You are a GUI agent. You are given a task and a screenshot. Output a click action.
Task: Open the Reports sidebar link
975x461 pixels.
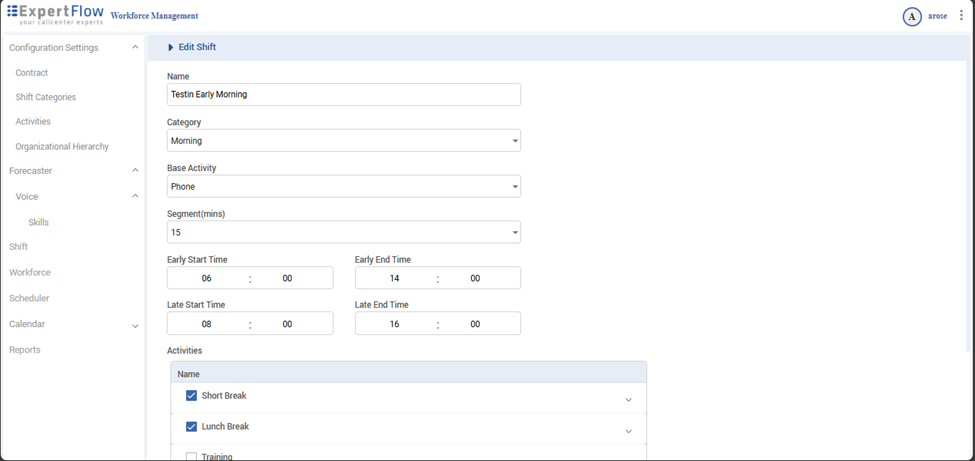pos(25,350)
